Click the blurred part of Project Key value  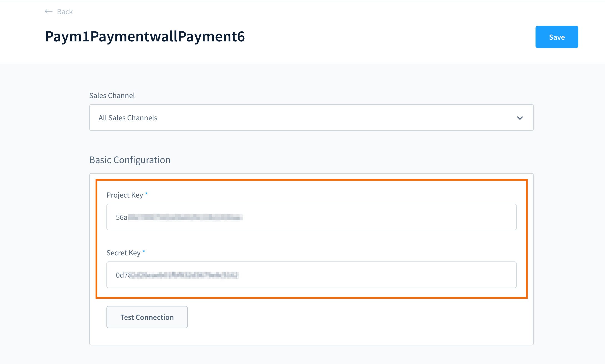(x=185, y=217)
